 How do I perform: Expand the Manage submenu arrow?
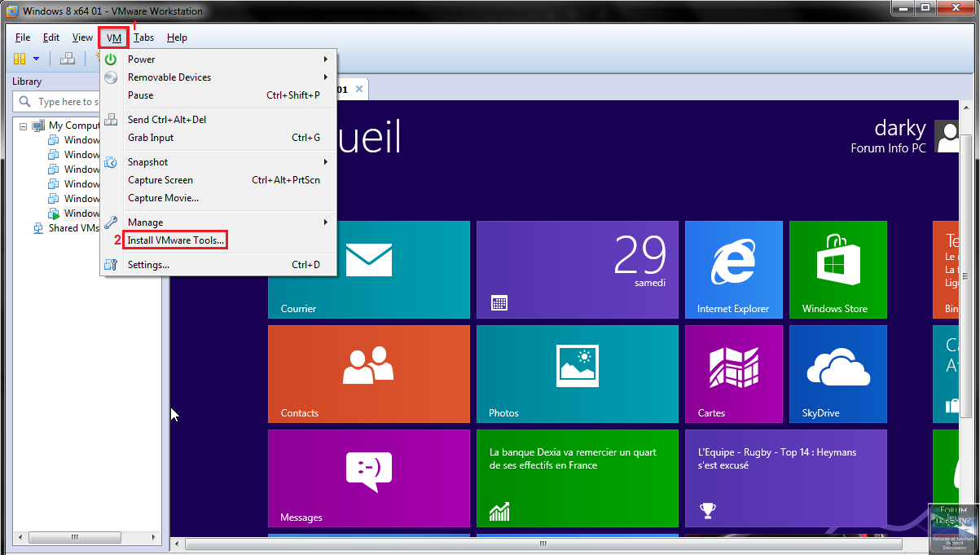click(x=326, y=222)
